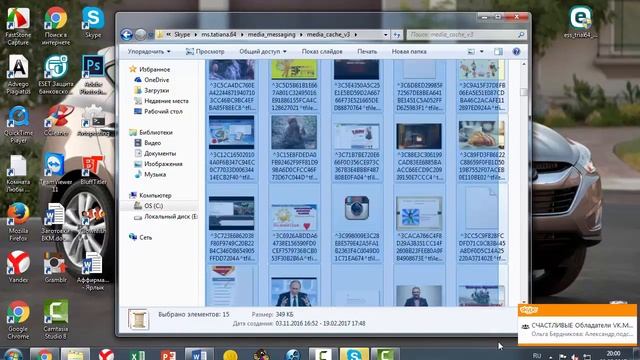Open view options dropdown arrow
This screenshot has height=360, width=640.
482,52
